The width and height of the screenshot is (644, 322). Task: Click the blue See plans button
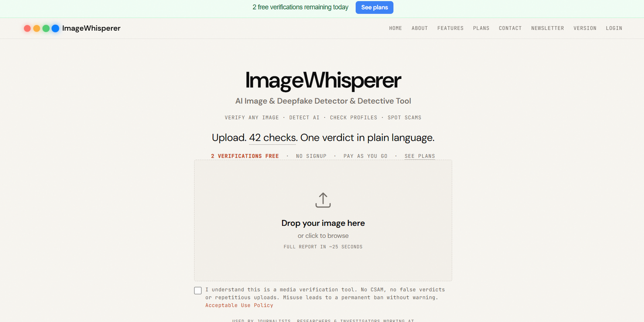point(374,7)
